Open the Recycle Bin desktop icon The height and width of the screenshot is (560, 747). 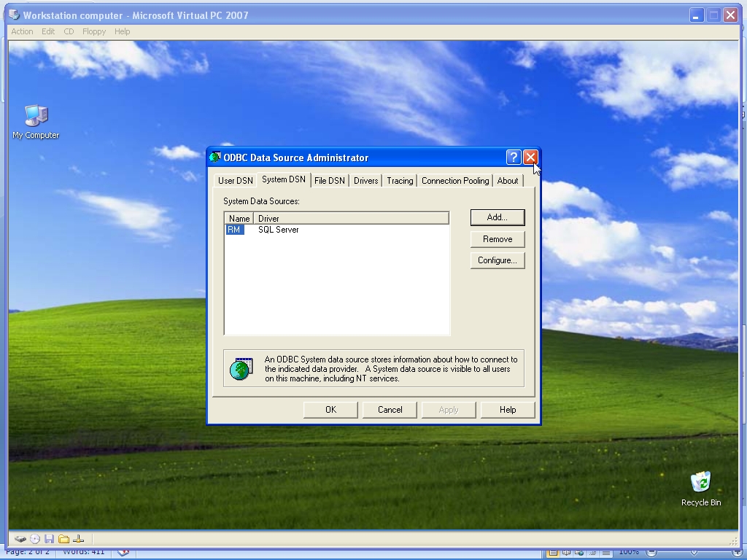701,489
